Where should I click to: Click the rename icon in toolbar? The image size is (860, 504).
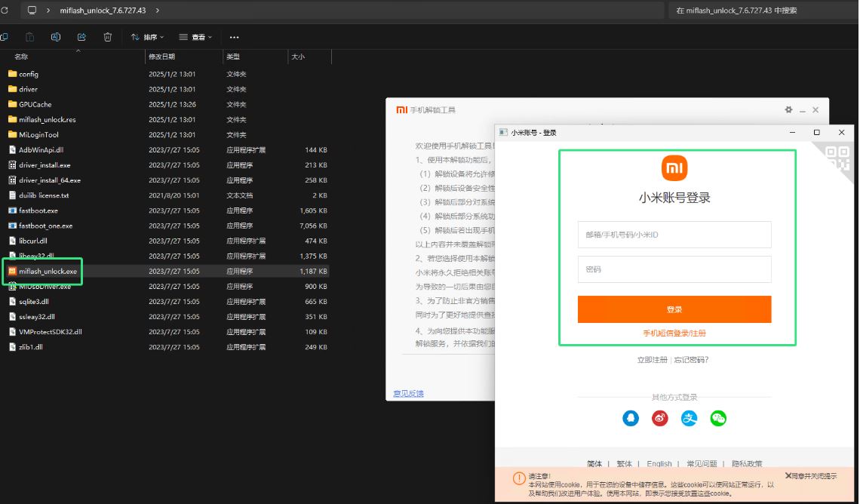tap(56, 37)
